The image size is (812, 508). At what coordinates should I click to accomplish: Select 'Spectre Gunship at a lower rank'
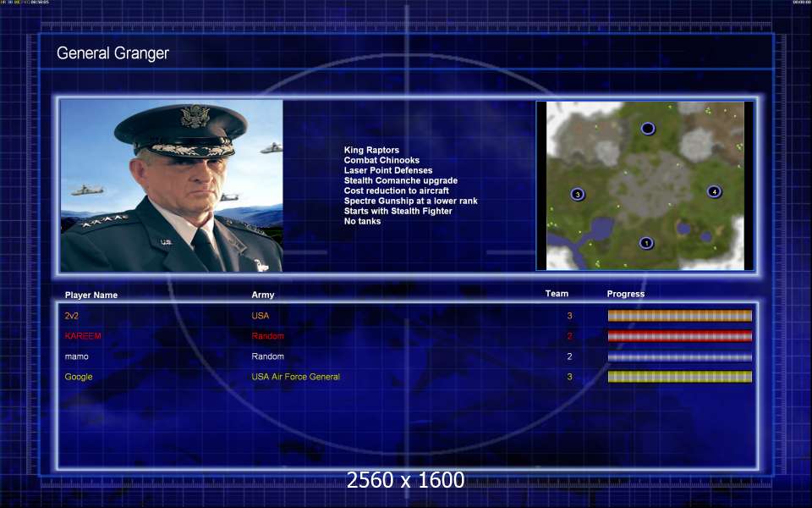point(411,201)
